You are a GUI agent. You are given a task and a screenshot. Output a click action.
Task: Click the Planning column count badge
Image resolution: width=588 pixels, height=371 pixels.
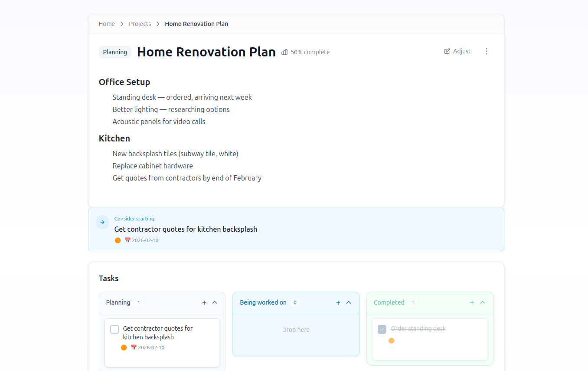coord(139,302)
